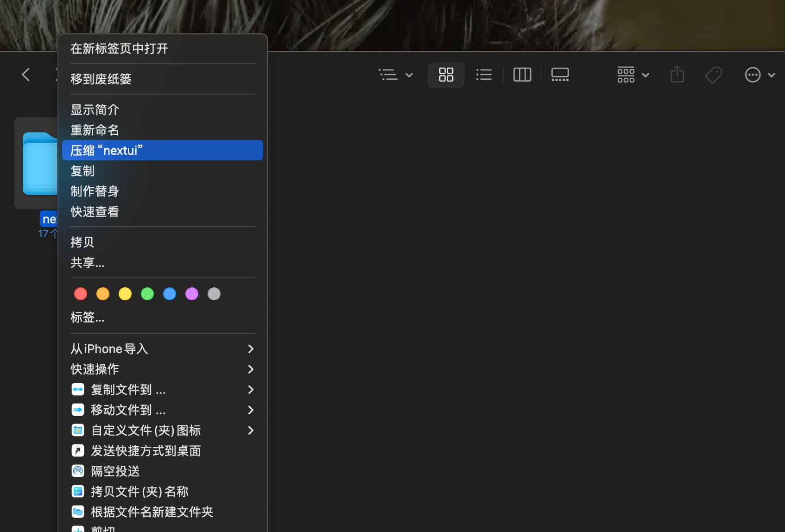
Task: Open the outline sort options icon
Action: click(388, 75)
